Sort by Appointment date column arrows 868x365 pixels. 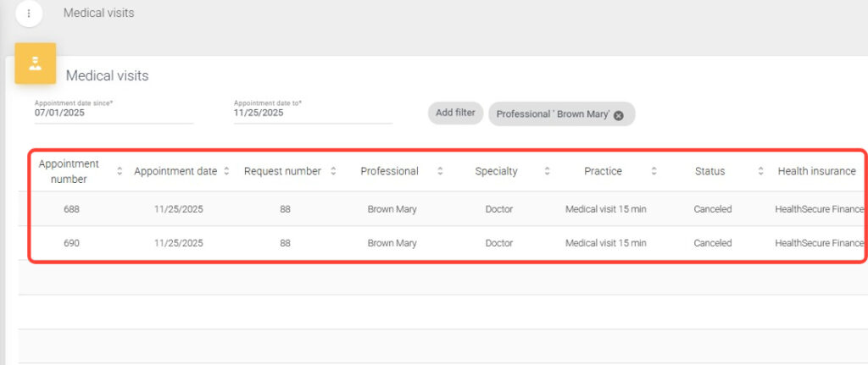[226, 171]
